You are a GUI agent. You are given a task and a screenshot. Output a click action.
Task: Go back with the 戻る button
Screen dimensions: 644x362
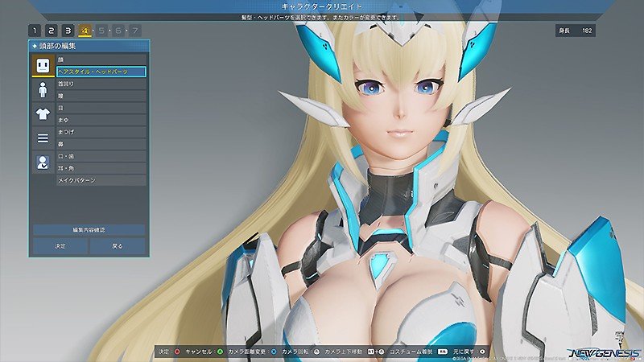[x=118, y=246]
